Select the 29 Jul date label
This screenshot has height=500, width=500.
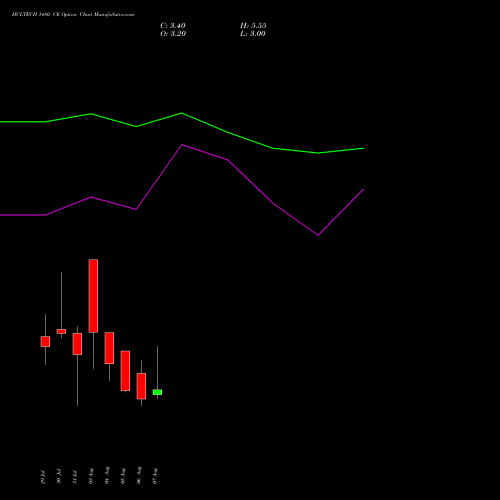(43, 477)
